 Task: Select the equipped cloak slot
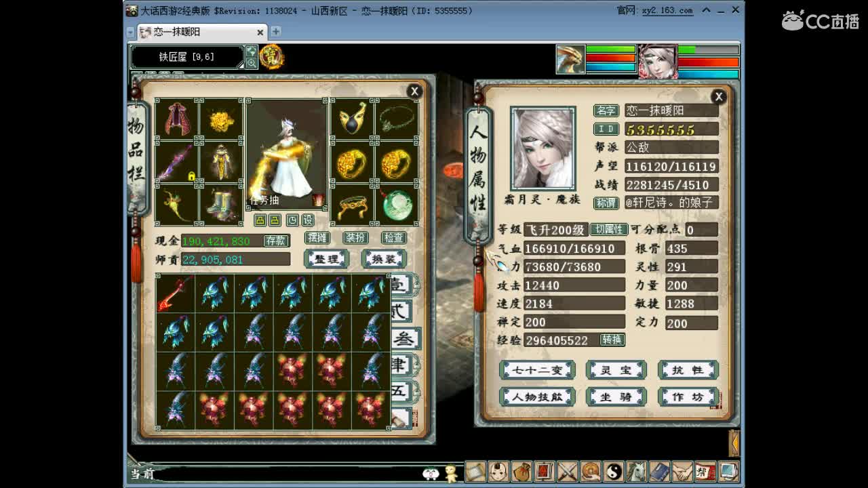[177, 120]
